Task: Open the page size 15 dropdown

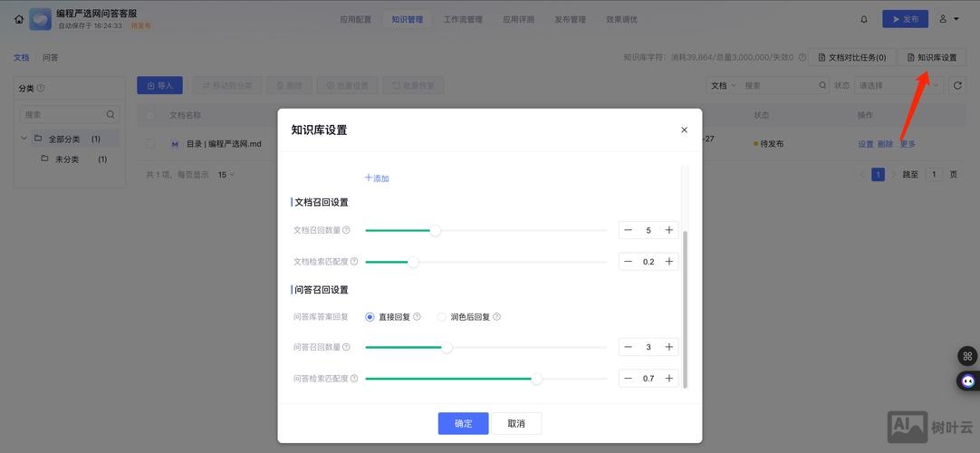Action: click(x=226, y=175)
